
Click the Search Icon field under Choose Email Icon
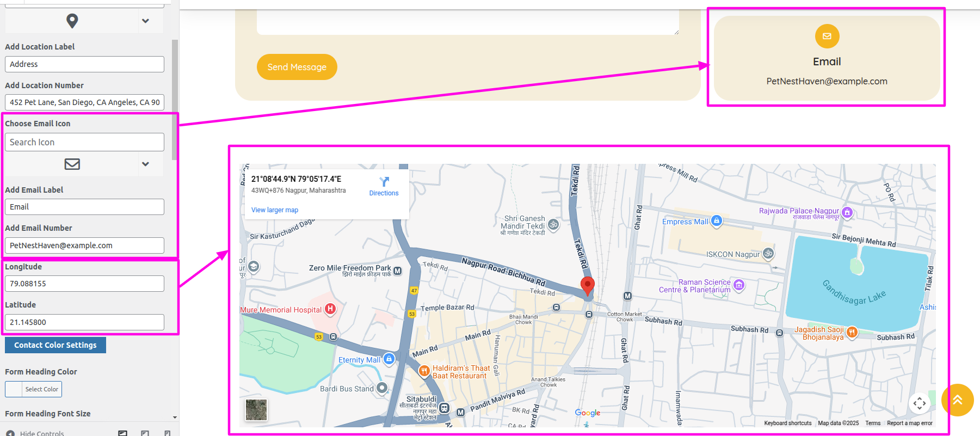[x=84, y=142]
